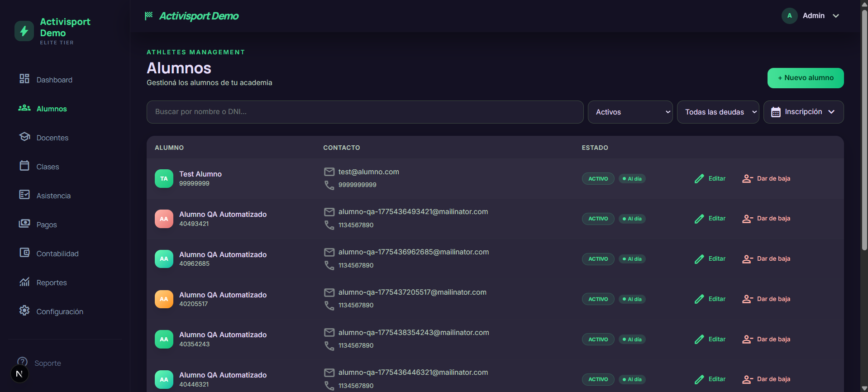Click email icon next to test@alumno.com
The height and width of the screenshot is (392, 868).
tap(329, 172)
